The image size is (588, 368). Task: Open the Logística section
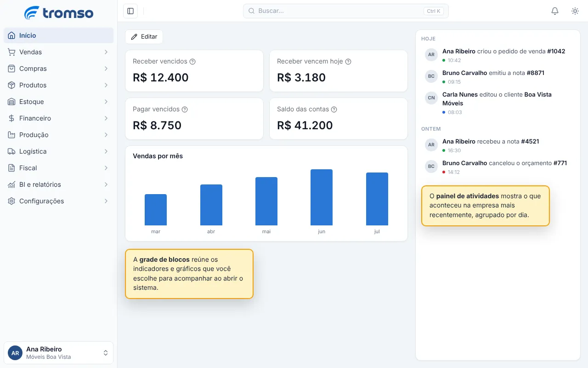59,151
